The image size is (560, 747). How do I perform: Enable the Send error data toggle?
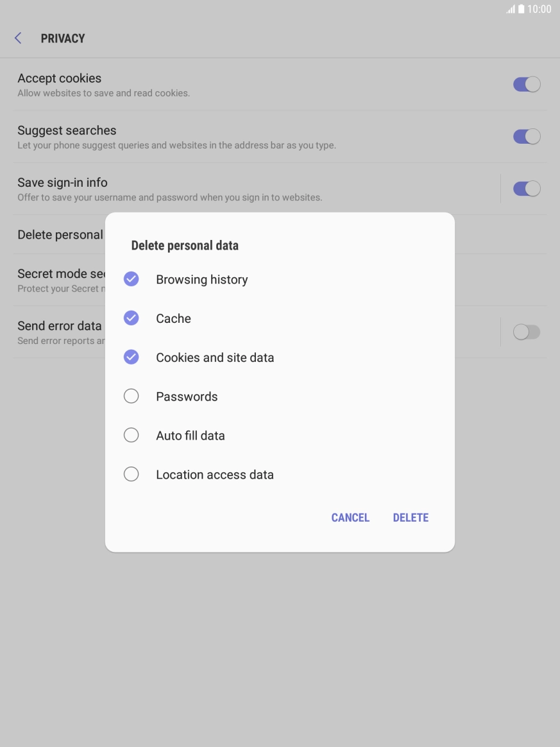(x=526, y=332)
